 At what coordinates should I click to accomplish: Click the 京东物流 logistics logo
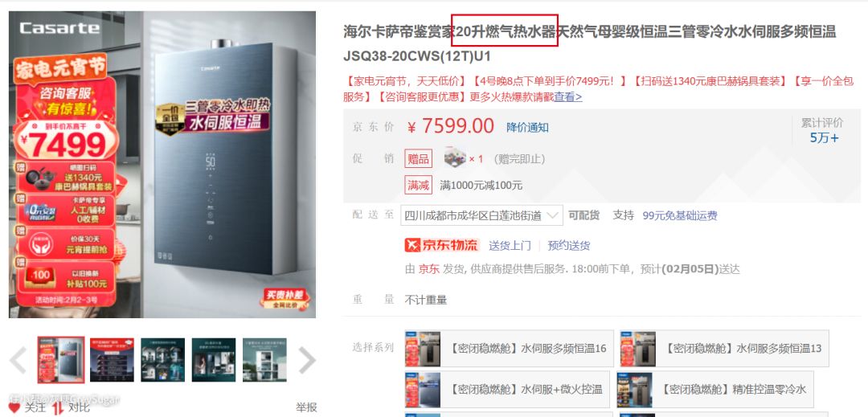(x=442, y=245)
